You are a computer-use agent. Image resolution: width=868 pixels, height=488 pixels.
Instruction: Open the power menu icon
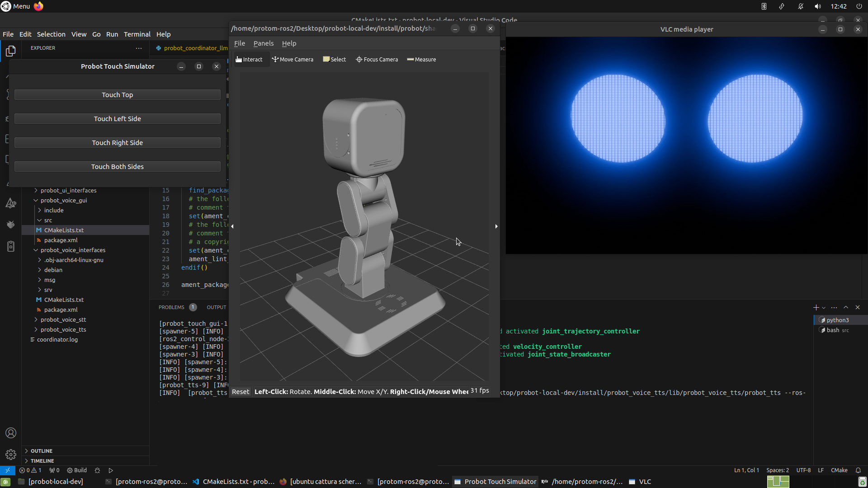(x=859, y=6)
